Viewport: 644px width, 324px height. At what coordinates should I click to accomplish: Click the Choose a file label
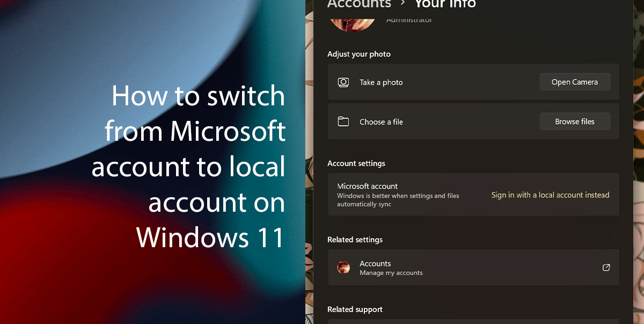381,122
